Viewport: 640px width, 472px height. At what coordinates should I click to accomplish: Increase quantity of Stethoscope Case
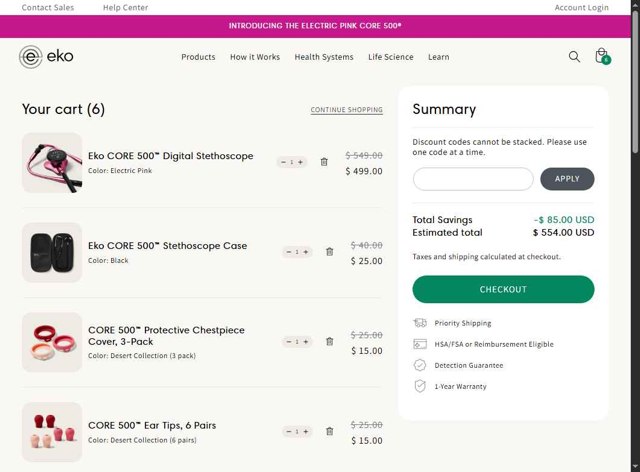(x=306, y=252)
